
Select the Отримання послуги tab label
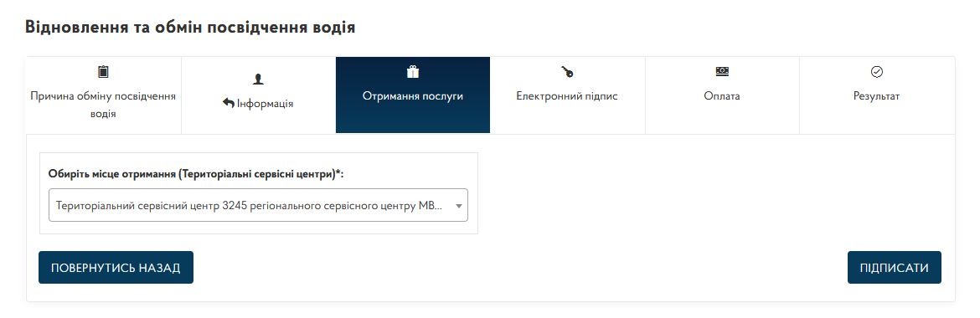[412, 96]
